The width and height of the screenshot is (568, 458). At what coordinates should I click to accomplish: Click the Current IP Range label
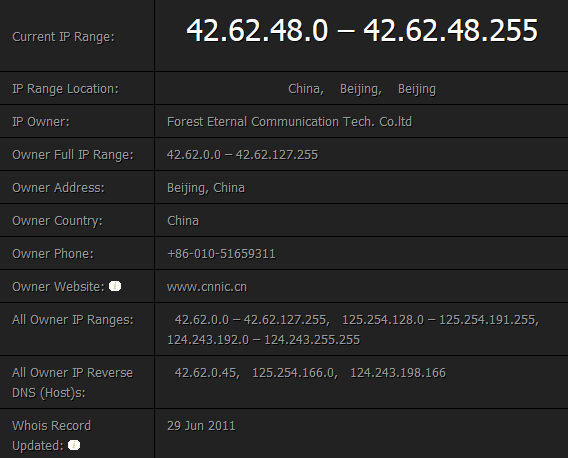click(x=63, y=37)
